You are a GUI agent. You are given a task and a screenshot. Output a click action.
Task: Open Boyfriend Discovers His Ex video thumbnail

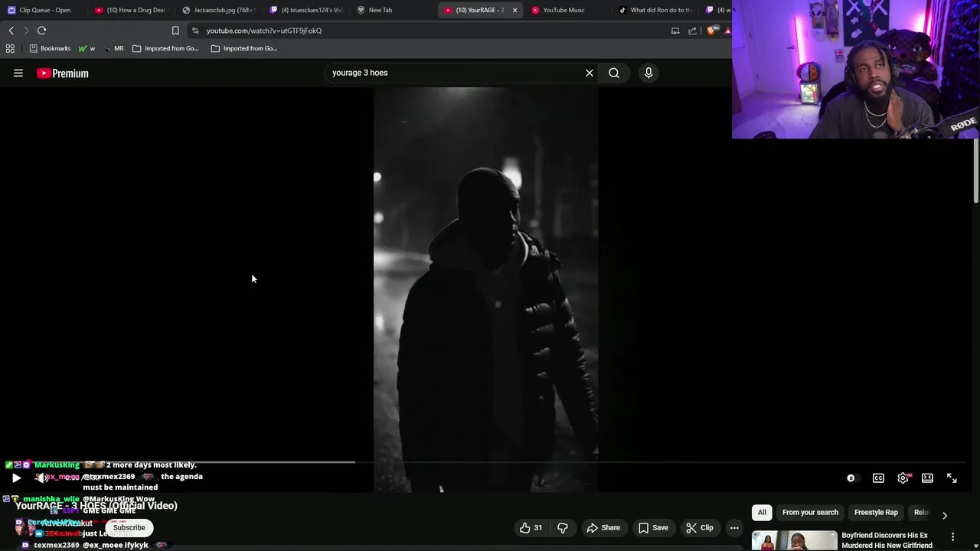794,540
